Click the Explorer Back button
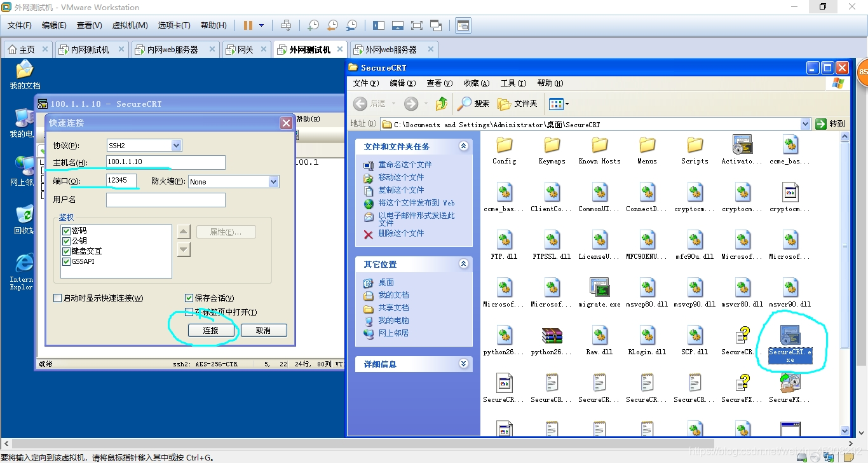This screenshot has height=463, width=868. [370, 103]
